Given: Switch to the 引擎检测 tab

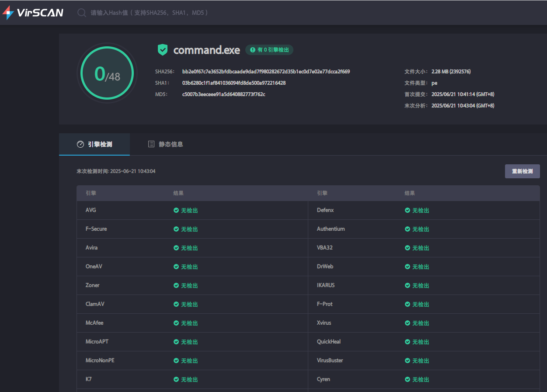Looking at the screenshot, I should point(94,144).
